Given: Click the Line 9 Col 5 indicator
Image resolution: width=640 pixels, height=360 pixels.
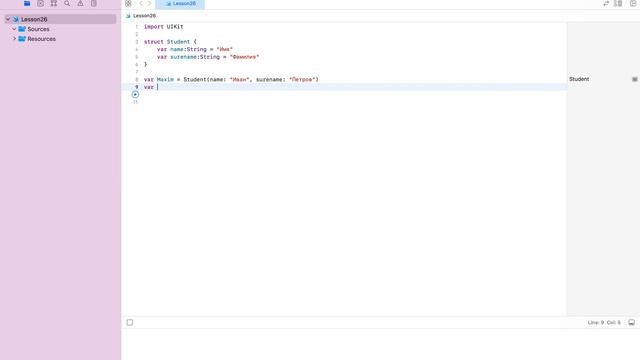Looking at the screenshot, I should coord(604,322).
